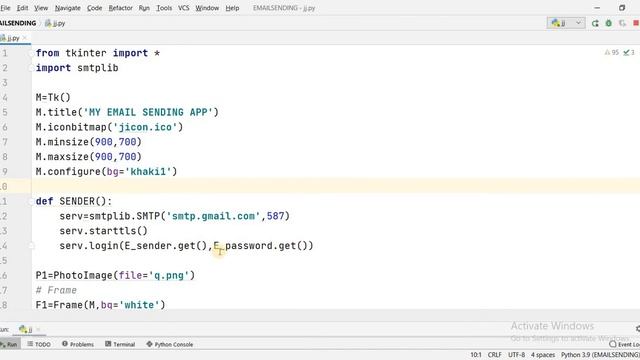Open the Python Console tool window
Image resolution: width=640 pixels, height=360 pixels.
(170, 344)
